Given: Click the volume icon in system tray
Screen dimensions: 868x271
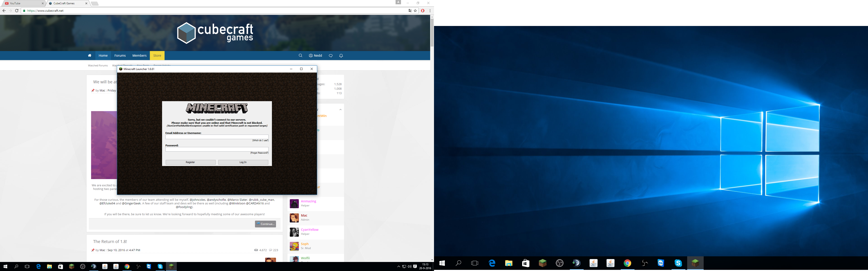Looking at the screenshot, I should [x=409, y=267].
